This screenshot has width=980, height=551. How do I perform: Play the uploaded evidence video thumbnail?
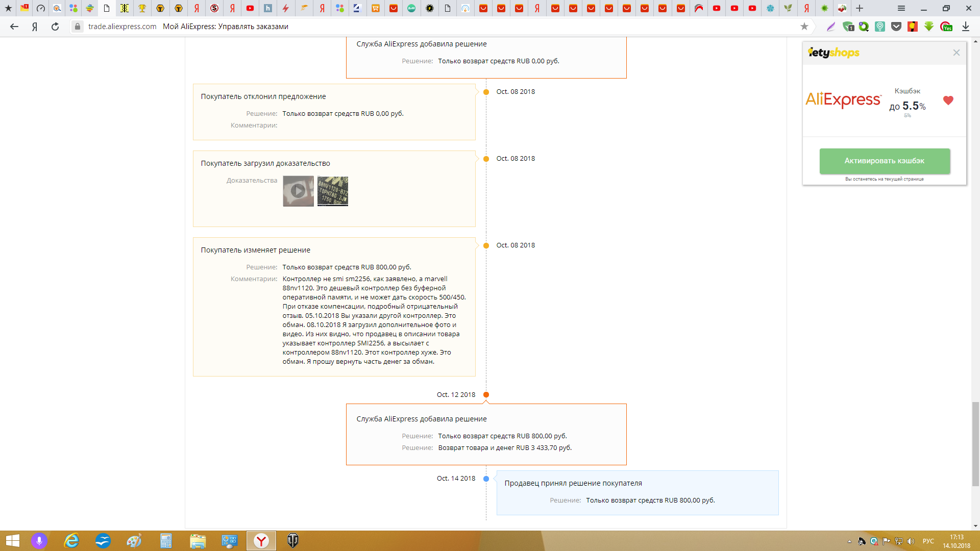coord(298,191)
